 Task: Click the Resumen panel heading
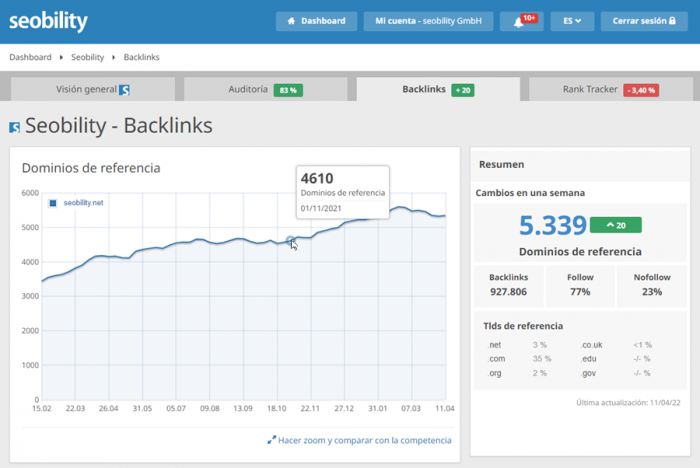click(501, 164)
